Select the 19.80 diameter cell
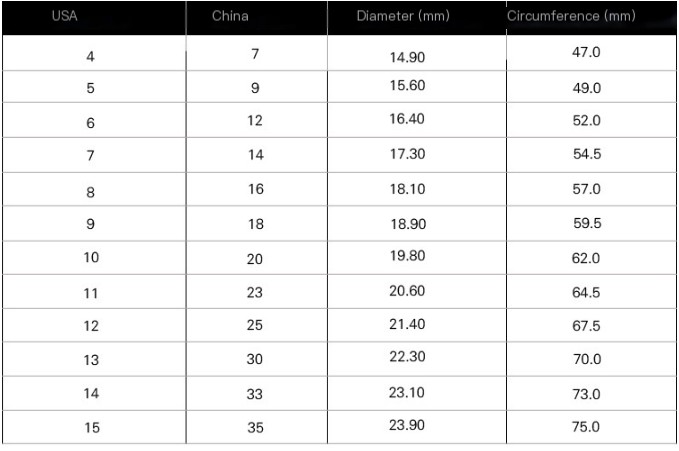Image resolution: width=679 pixels, height=451 pixels. pos(407,256)
